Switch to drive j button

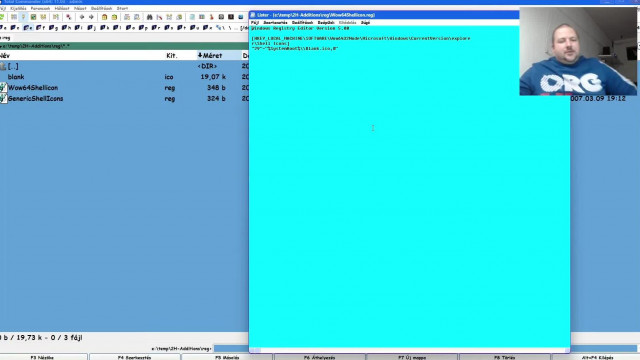[92, 28]
